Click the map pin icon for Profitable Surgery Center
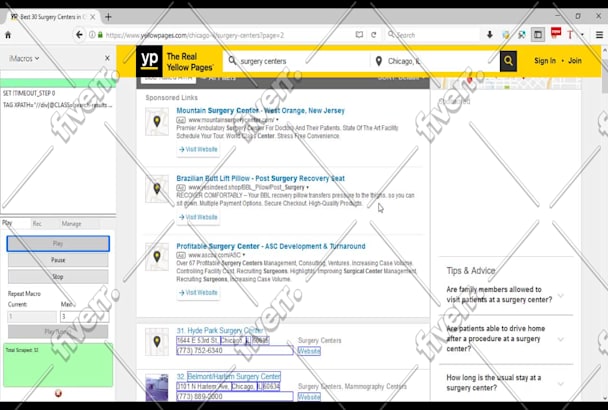Viewport: 608px width, 410px height. (157, 256)
